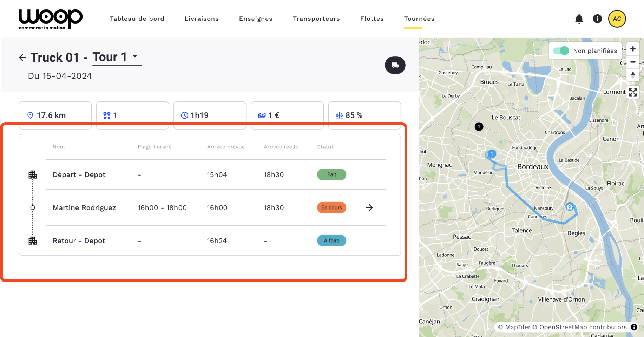Enter fullscreen map mode
The width and height of the screenshot is (644, 337).
pyautogui.click(x=633, y=92)
